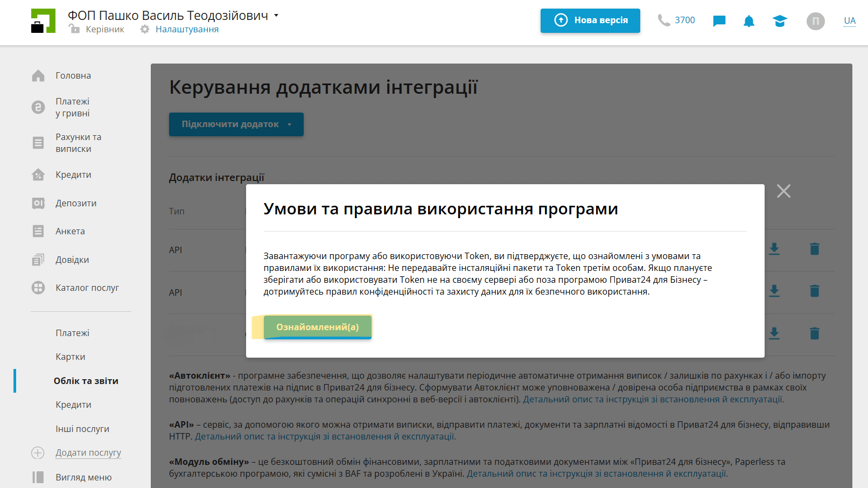Open Депозити in sidebar
The height and width of the screenshot is (488, 868).
coord(76,203)
